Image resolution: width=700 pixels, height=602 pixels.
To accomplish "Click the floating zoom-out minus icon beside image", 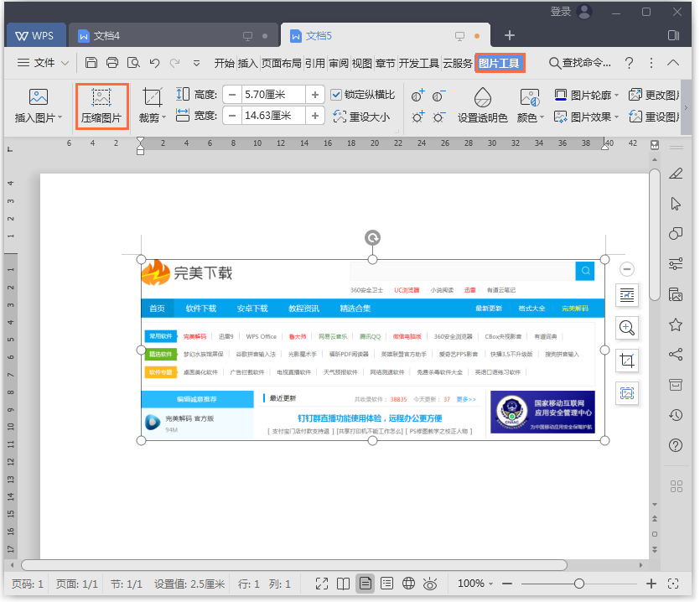I will coord(627,269).
